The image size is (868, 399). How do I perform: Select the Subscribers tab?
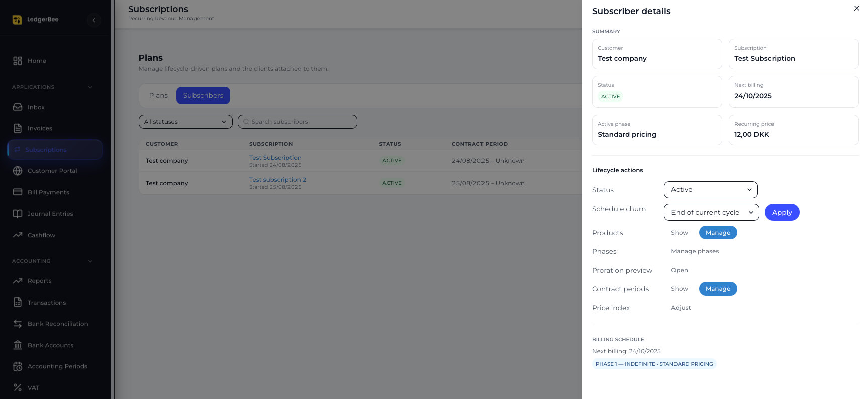pos(203,95)
